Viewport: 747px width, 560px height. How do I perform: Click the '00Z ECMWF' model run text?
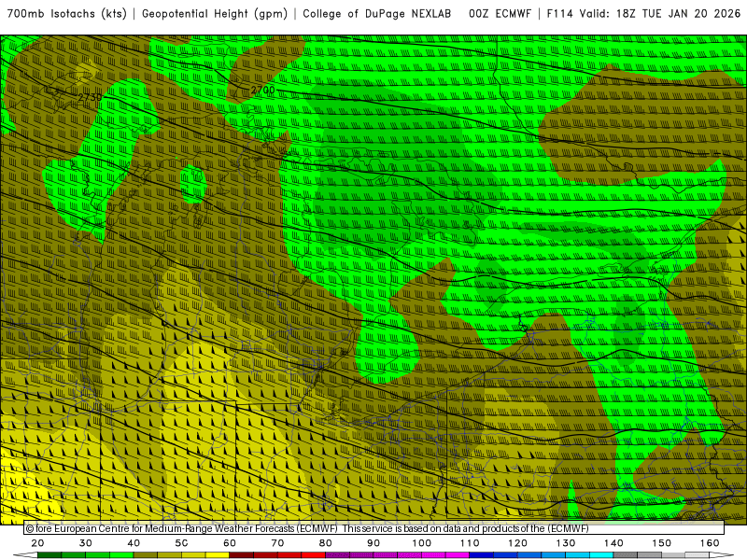(500, 14)
